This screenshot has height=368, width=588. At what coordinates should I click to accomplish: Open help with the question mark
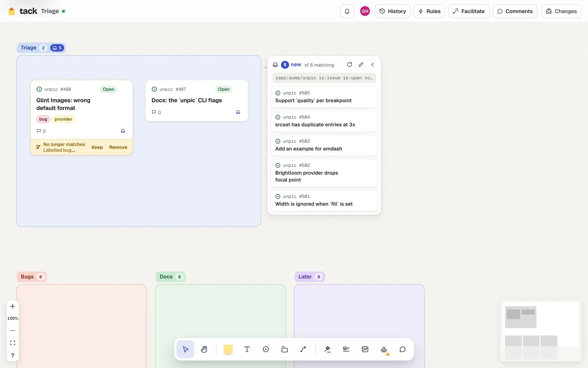pos(13,355)
